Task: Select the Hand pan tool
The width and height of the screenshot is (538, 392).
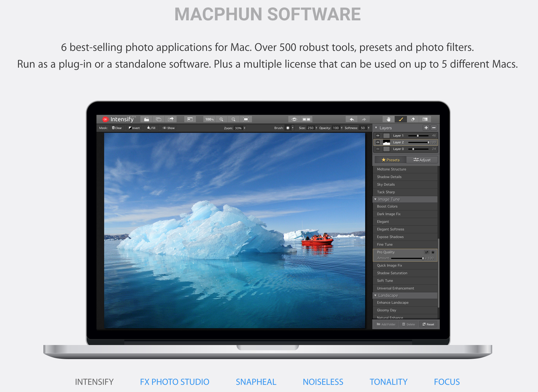Action: [x=389, y=119]
